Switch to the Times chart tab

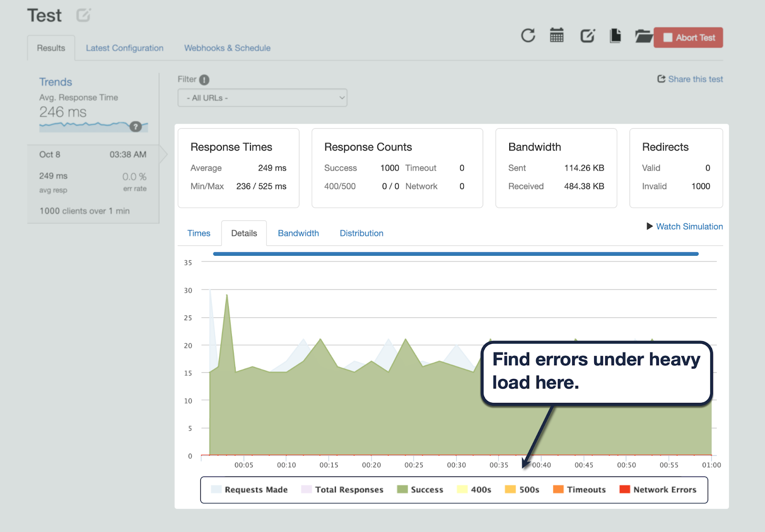(x=199, y=233)
